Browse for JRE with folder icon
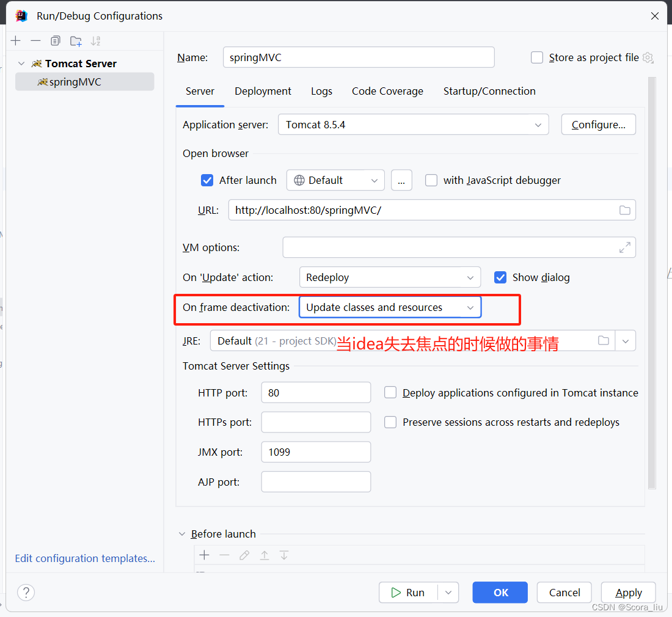The image size is (672, 617). [x=604, y=341]
